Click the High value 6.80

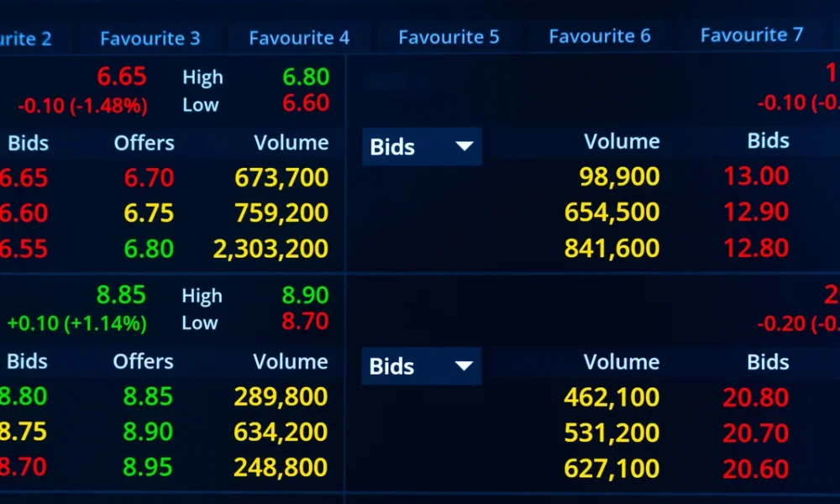point(306,76)
